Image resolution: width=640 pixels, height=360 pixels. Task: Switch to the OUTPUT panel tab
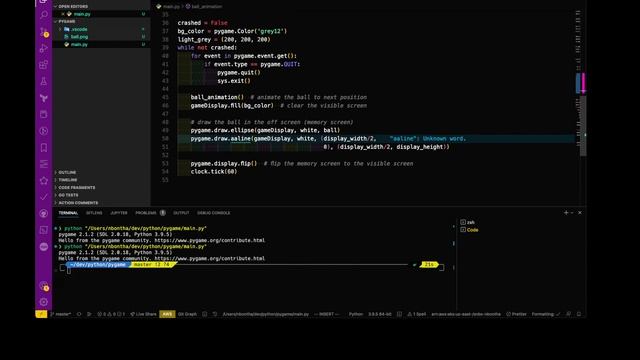click(x=181, y=213)
